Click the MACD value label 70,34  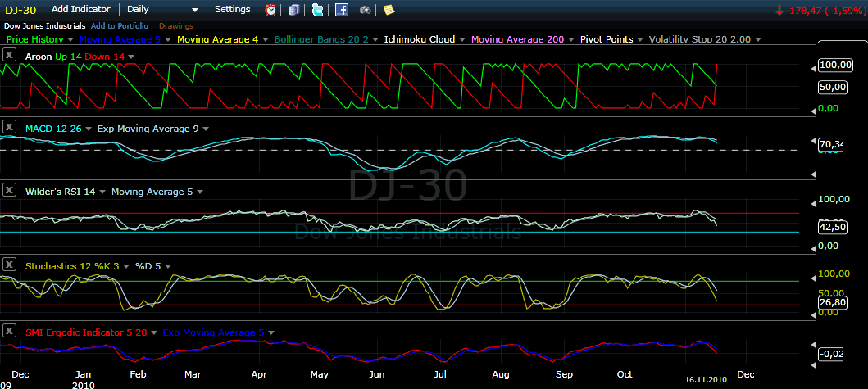pos(831,144)
